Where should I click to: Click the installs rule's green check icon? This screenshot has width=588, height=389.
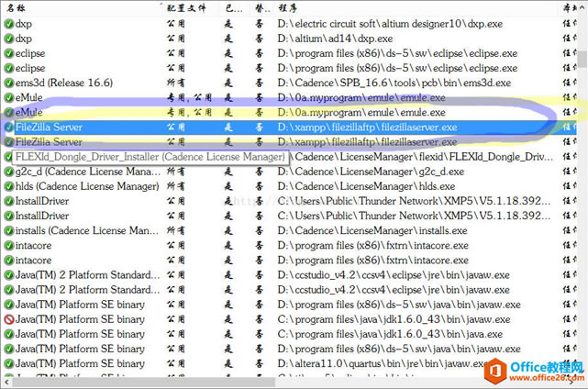pos(9,230)
